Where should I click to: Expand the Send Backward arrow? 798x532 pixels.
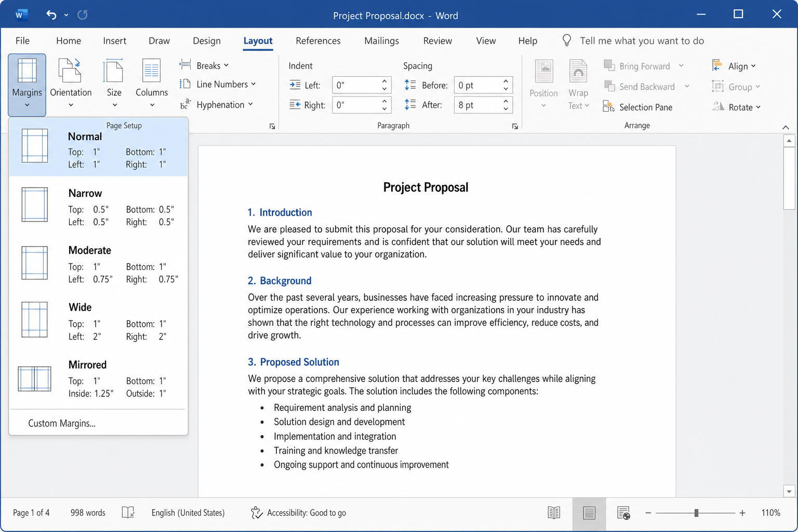pyautogui.click(x=687, y=86)
